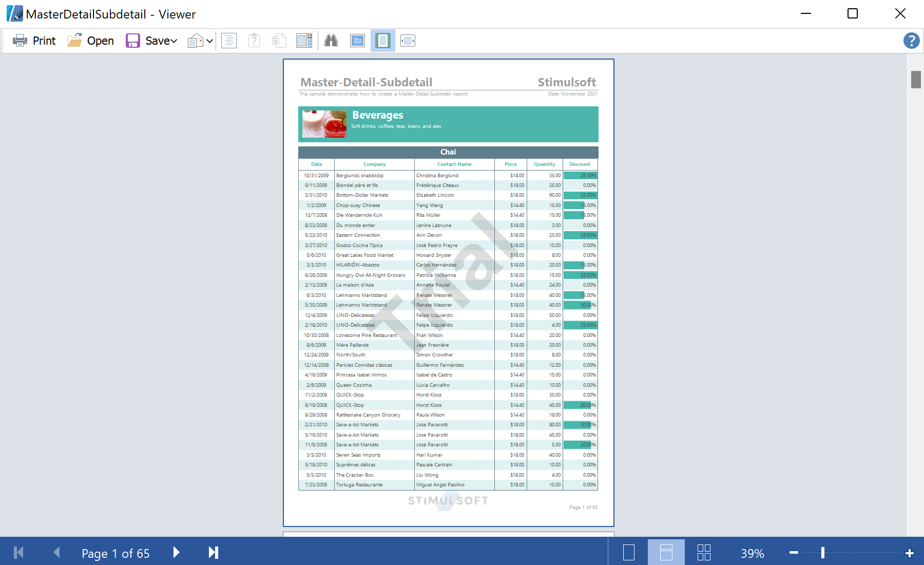Toggle the One Page fit mode
924x565 pixels.
[383, 41]
